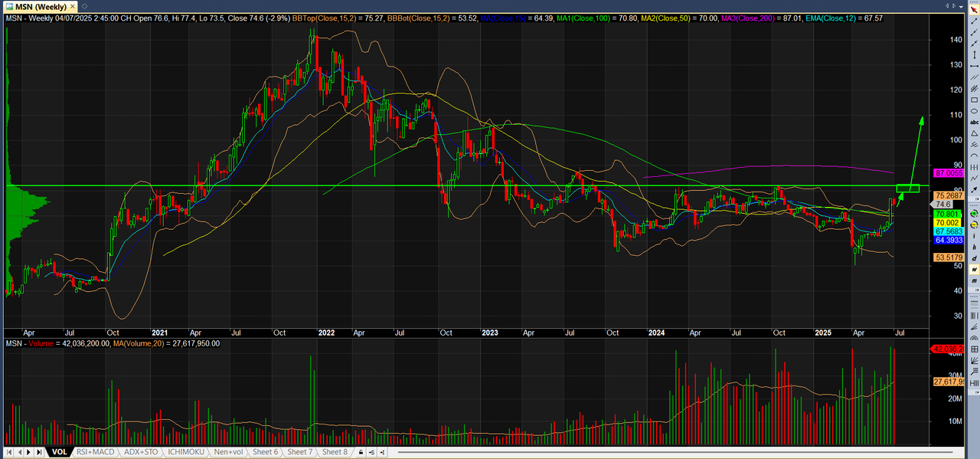Click the magenta 87.0055 MA3 value label
980x459 pixels.
point(947,175)
